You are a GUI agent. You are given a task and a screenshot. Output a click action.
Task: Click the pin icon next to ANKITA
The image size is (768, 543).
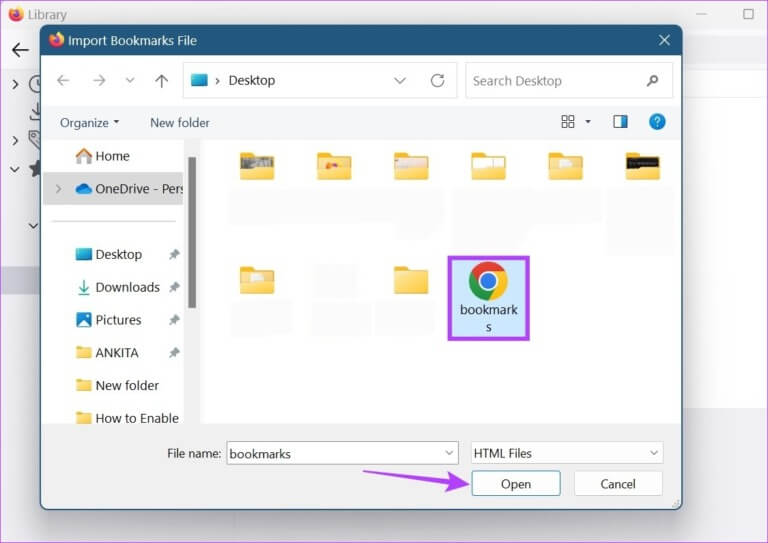(174, 353)
